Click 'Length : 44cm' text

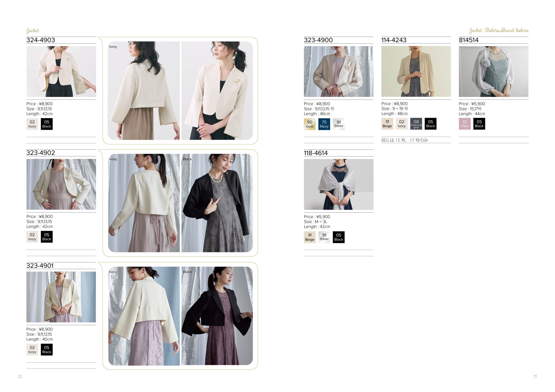pyautogui.click(x=472, y=114)
